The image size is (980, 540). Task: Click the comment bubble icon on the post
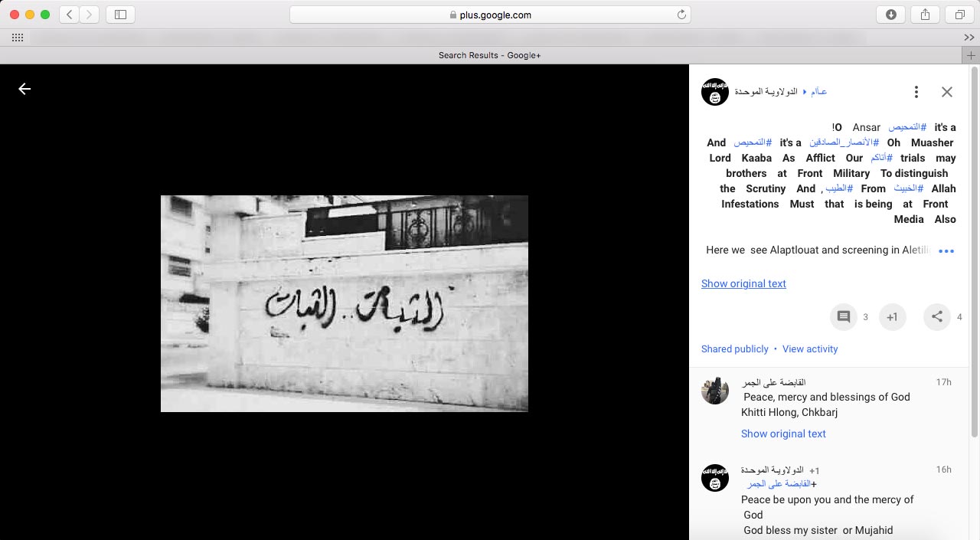[844, 317]
